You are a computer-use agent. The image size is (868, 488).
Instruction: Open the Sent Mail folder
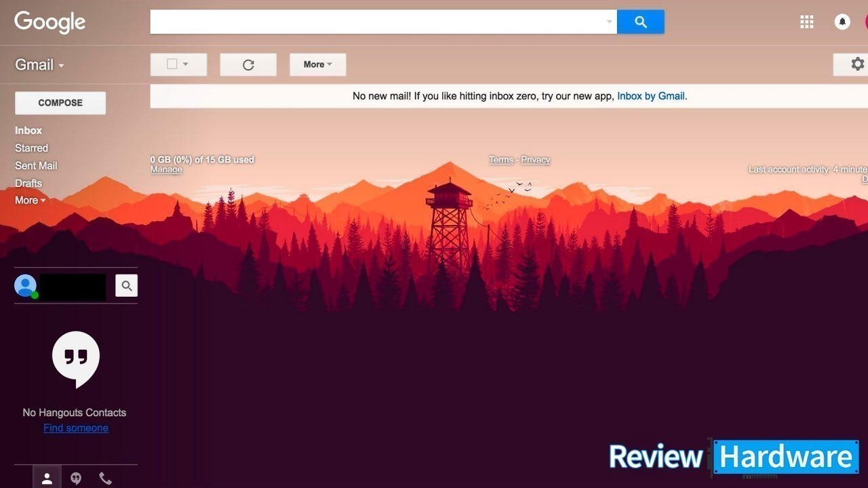pyautogui.click(x=36, y=165)
